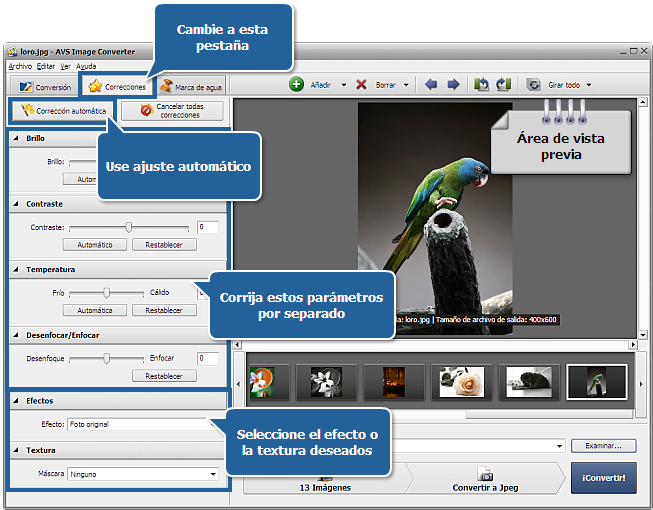The width and height of the screenshot is (653, 510).
Task: Click thumbnail strip right scroll arrow
Action: (x=641, y=384)
